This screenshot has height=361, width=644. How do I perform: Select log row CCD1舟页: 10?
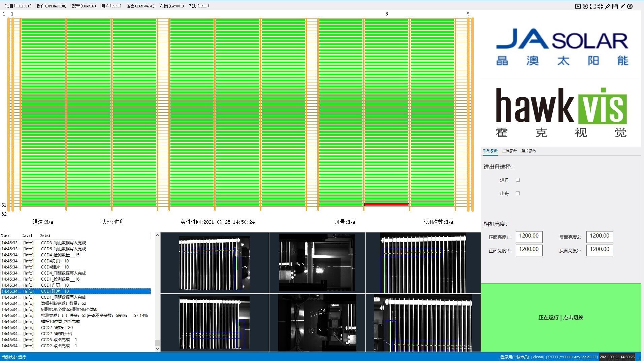76,285
